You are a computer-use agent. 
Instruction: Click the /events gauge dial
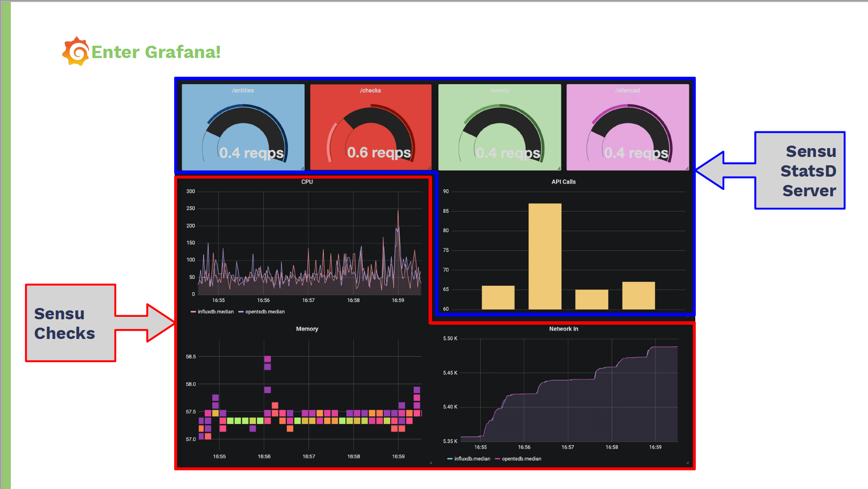coord(500,133)
